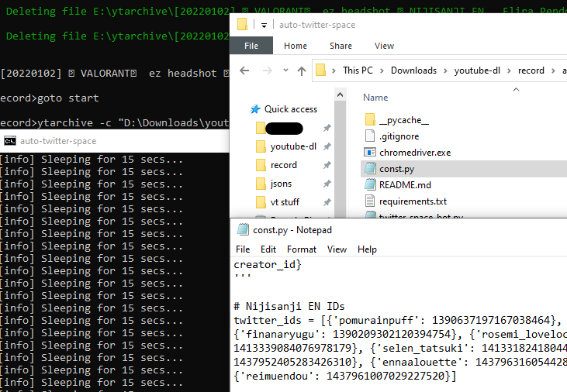
Task: Expand chevron after record breadcrumb
Action: click(x=553, y=70)
